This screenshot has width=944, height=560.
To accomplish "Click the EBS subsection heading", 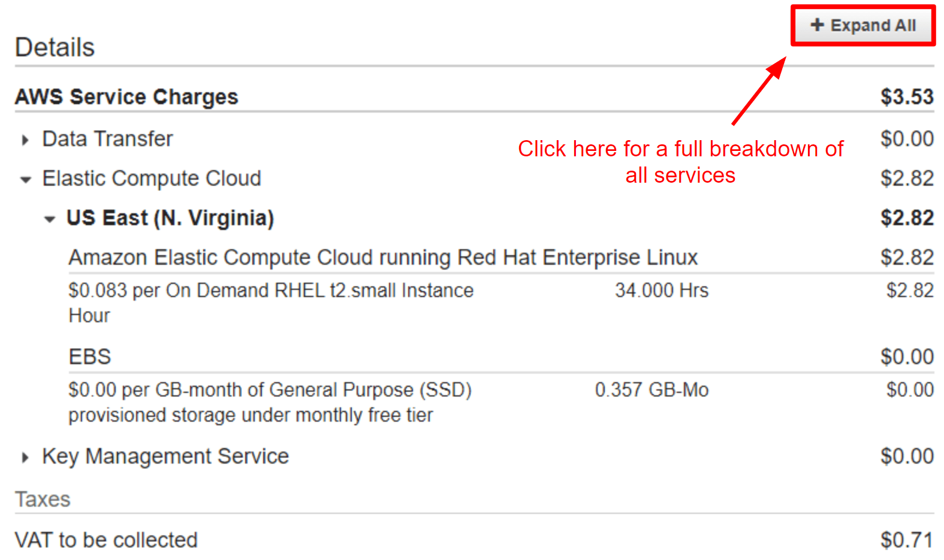I will click(90, 357).
